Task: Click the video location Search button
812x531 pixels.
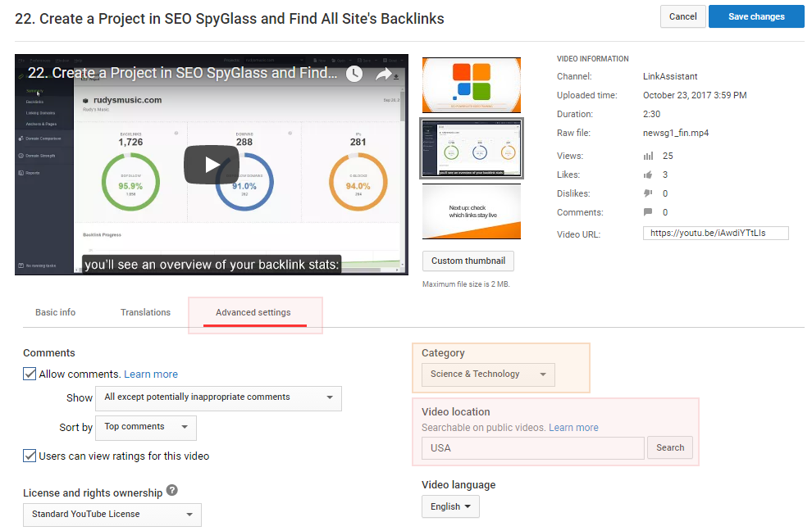Action: coord(670,447)
